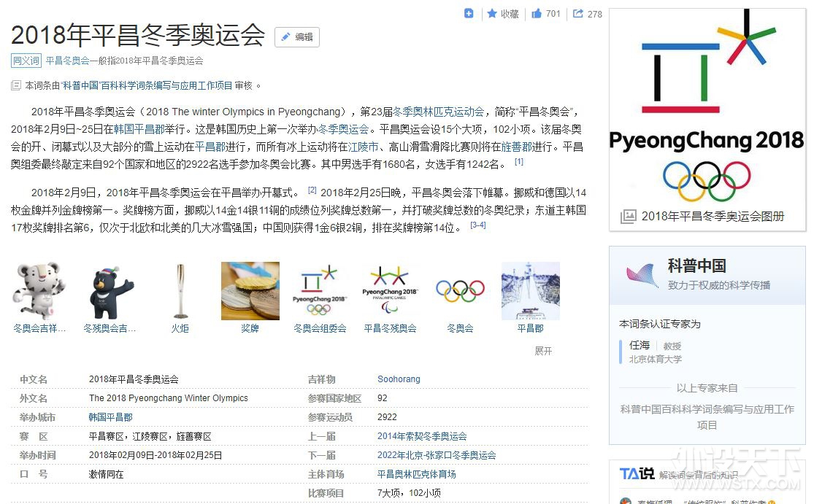Open the 冬季奥运会 link in paragraph
Screen dimensions: 814x504
(342, 129)
